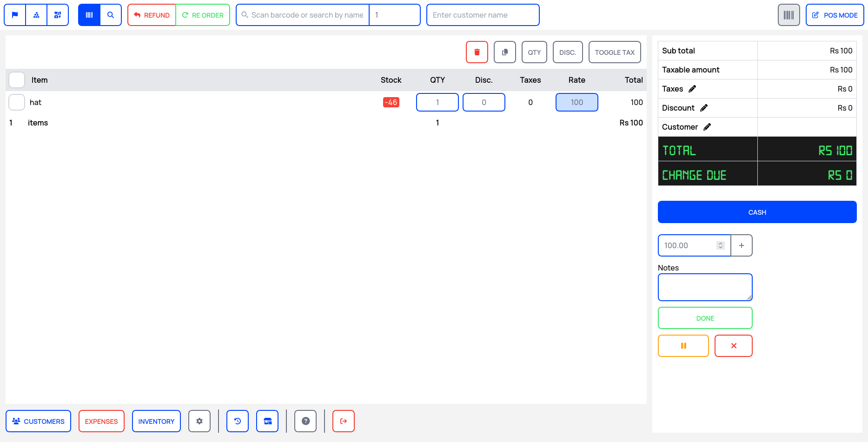This screenshot has width=868, height=442.
Task: Open help using the question mark icon
Action: click(x=305, y=421)
